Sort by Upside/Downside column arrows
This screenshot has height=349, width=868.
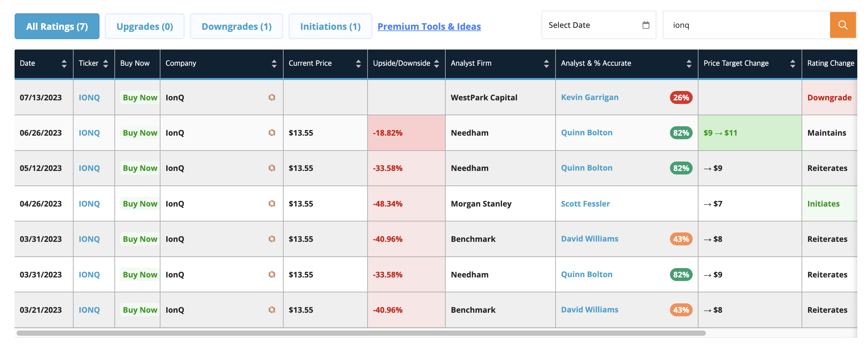[x=436, y=63]
